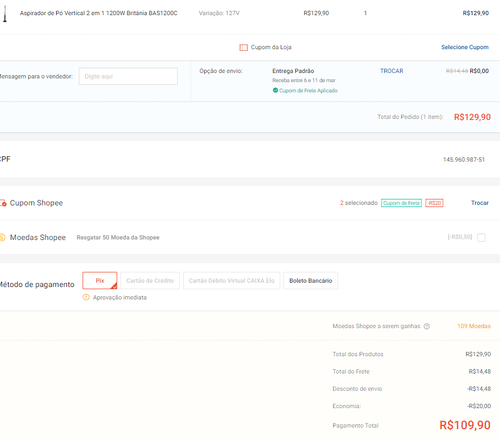Open the Selecione Cupom link
The height and width of the screenshot is (440, 500).
[x=465, y=47]
